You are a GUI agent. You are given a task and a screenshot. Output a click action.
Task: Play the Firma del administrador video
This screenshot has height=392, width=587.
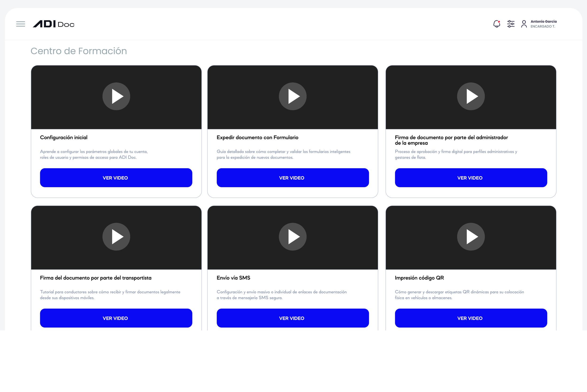click(471, 96)
